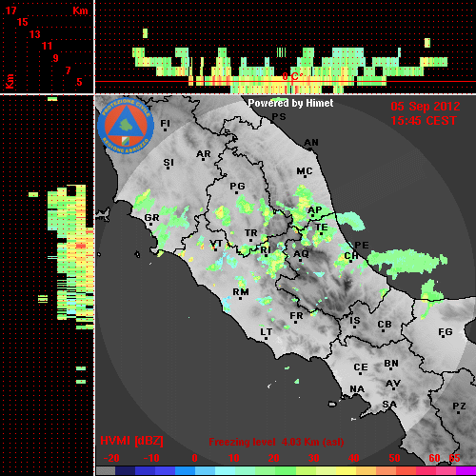Click the AV city label on map
The width and height of the screenshot is (476, 476).
(x=393, y=384)
